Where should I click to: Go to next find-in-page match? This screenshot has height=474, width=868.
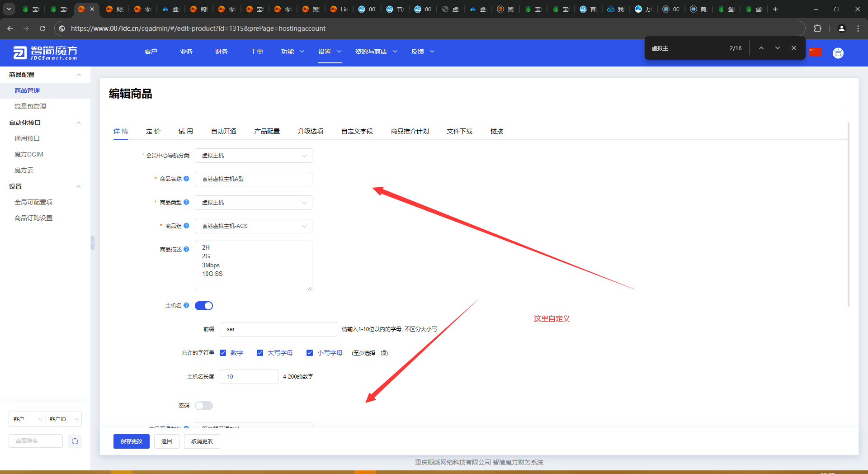tap(778, 48)
